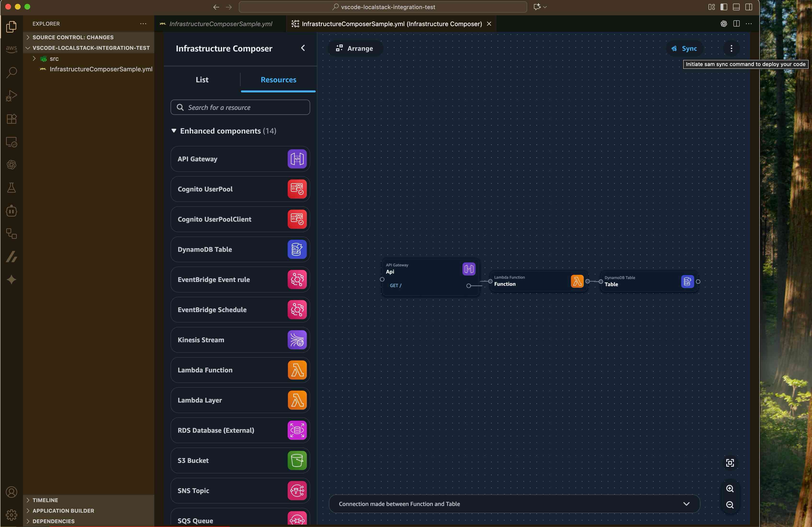Open the canvas three-dot options menu
The height and width of the screenshot is (527, 812).
(731, 48)
